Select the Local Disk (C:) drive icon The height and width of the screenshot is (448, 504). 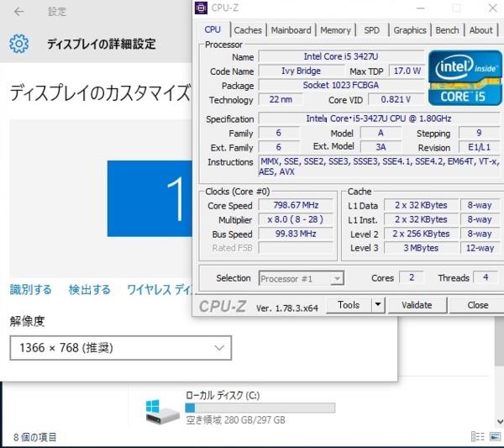tap(161, 413)
